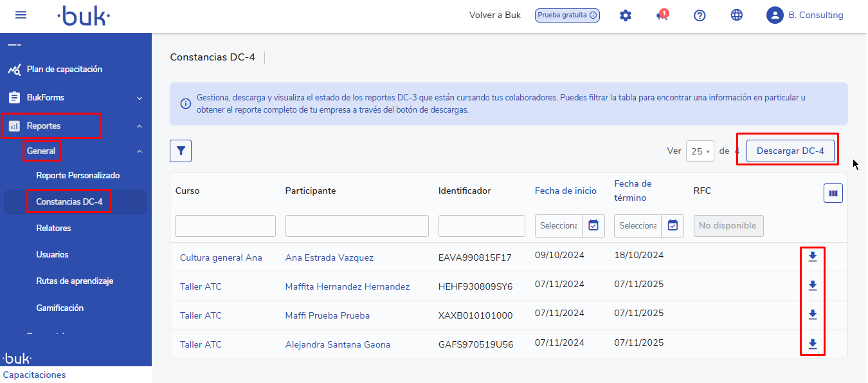Click the help question mark icon
The width and height of the screenshot is (868, 383).
pos(700,15)
